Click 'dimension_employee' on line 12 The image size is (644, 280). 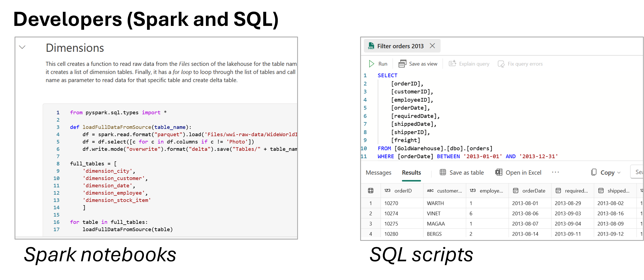click(x=113, y=193)
